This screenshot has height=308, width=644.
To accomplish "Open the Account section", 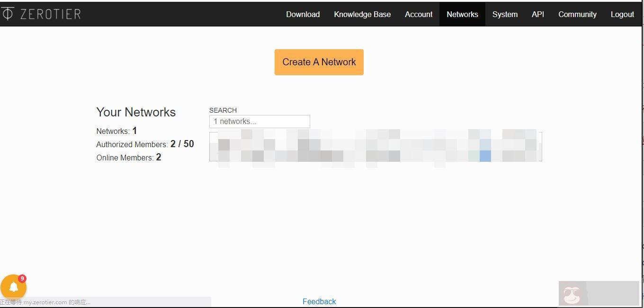I will pos(419,14).
